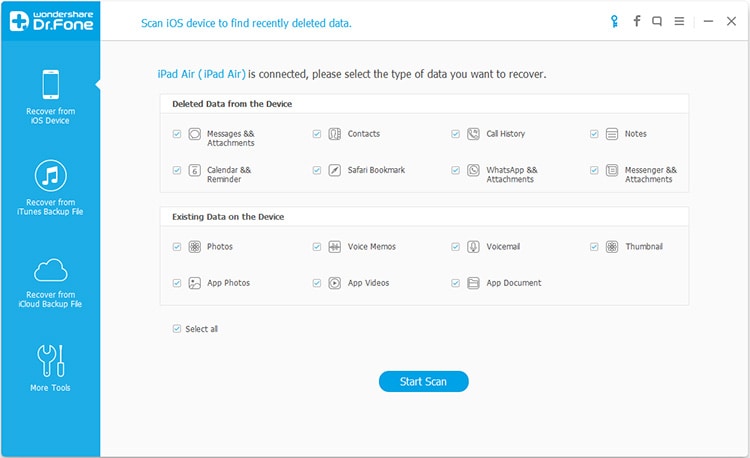
Task: Click the Safari Bookmark compass icon
Action: point(334,171)
